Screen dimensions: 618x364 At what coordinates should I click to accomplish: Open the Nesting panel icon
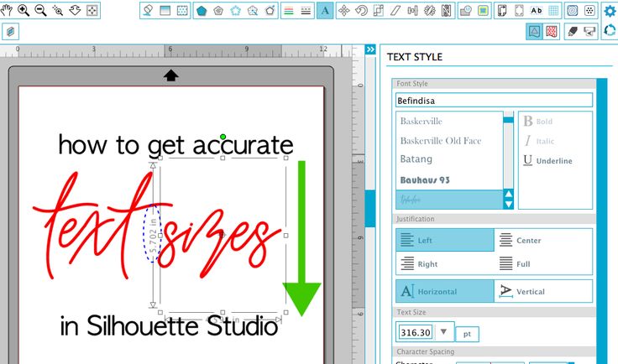(x=447, y=11)
